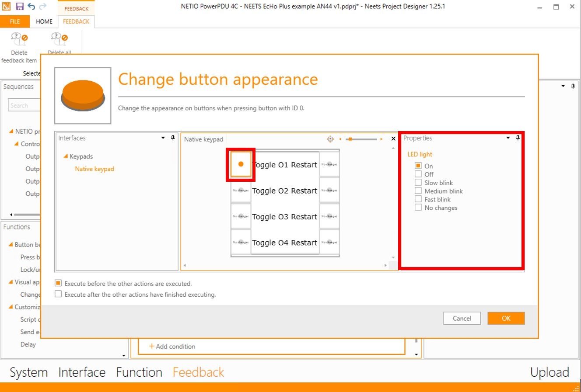Click the Functions list scroll-down arrow
This screenshot has height=392, width=581.
[x=124, y=355]
